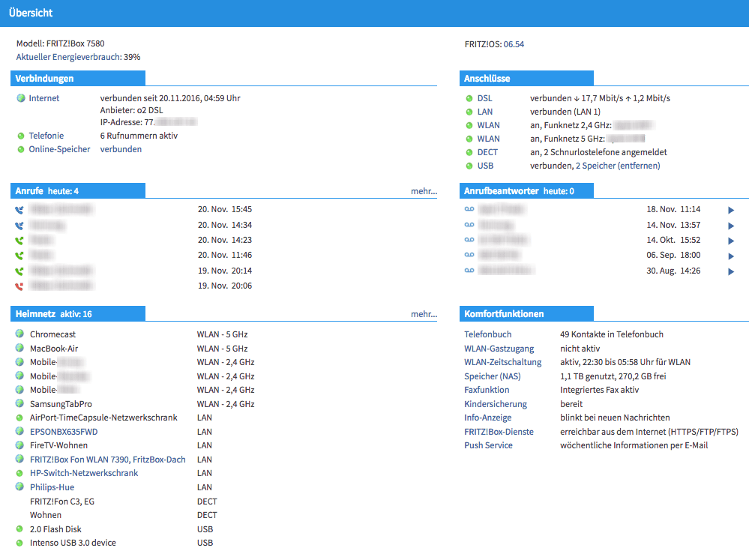Open the FRITZ!OS version 06.54 link
The height and width of the screenshot is (560, 749).
coord(514,44)
